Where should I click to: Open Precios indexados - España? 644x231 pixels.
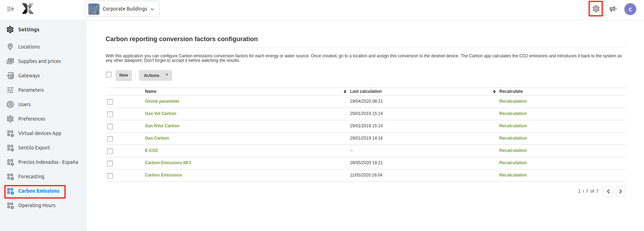pyautogui.click(x=48, y=162)
